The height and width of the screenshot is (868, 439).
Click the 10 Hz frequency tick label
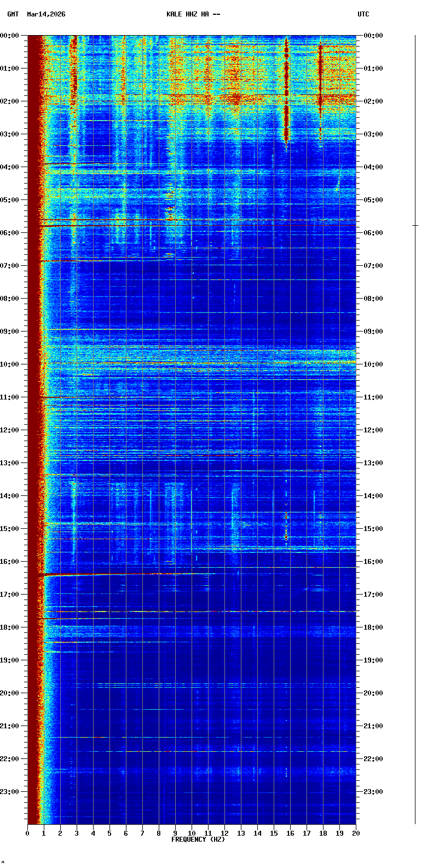[192, 833]
